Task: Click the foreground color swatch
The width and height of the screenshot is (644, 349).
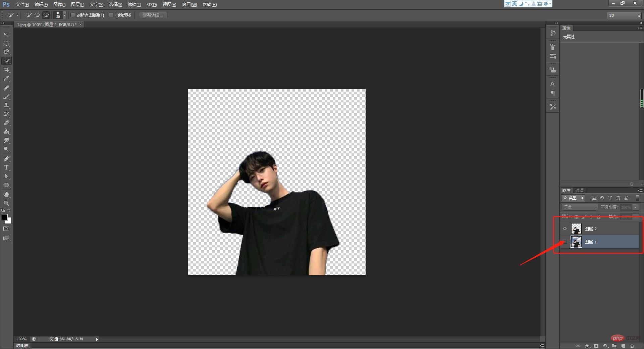Action: pyautogui.click(x=5, y=217)
